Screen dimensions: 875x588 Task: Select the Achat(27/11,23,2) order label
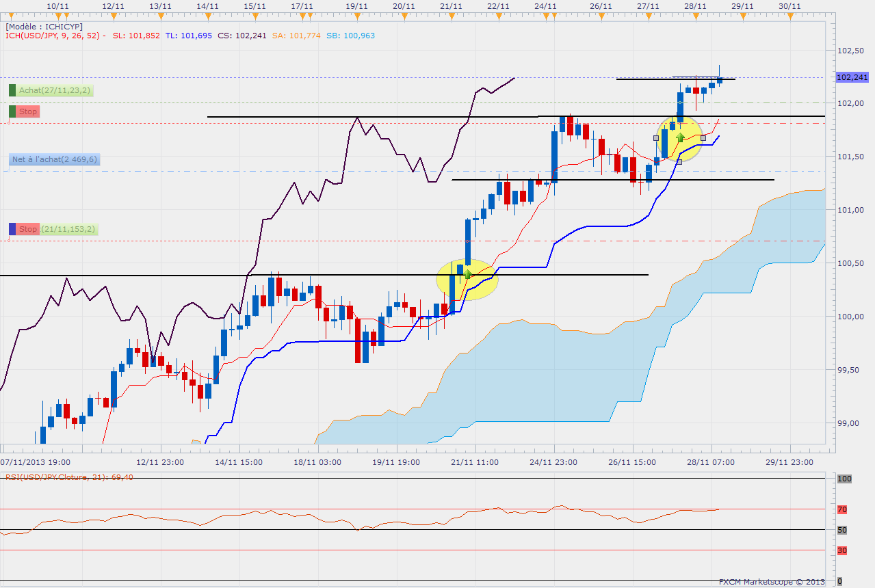[x=55, y=90]
